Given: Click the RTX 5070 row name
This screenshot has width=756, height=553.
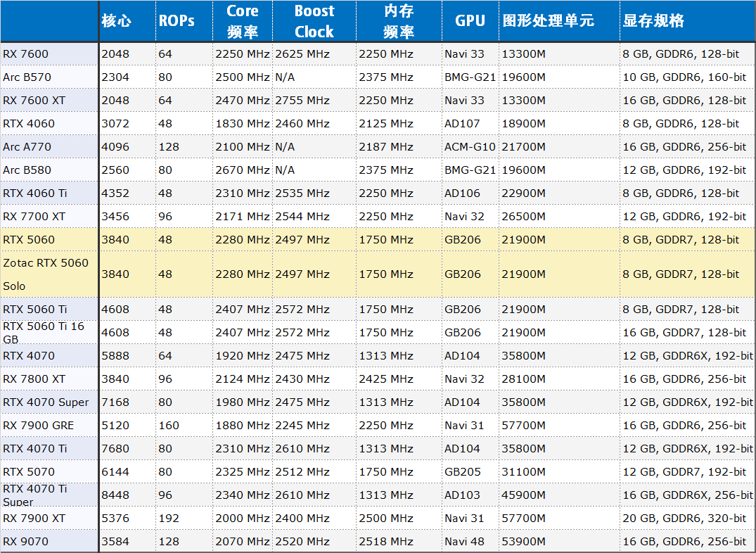Looking at the screenshot, I should click(29, 472).
